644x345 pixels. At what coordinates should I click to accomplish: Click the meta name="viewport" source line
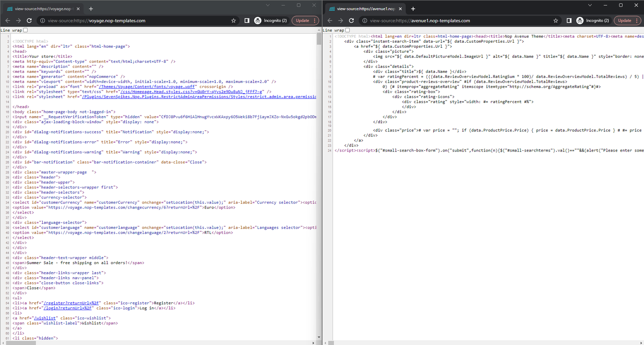[x=144, y=81]
